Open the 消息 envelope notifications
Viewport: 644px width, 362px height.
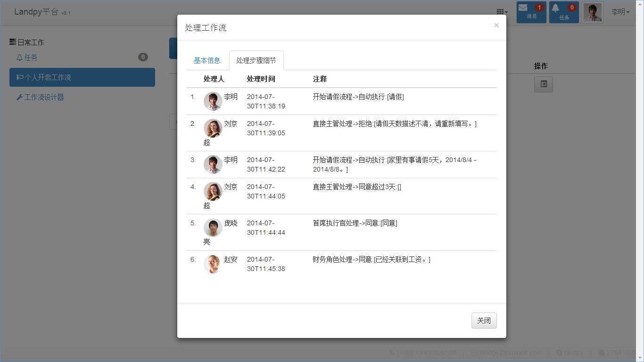tap(531, 12)
